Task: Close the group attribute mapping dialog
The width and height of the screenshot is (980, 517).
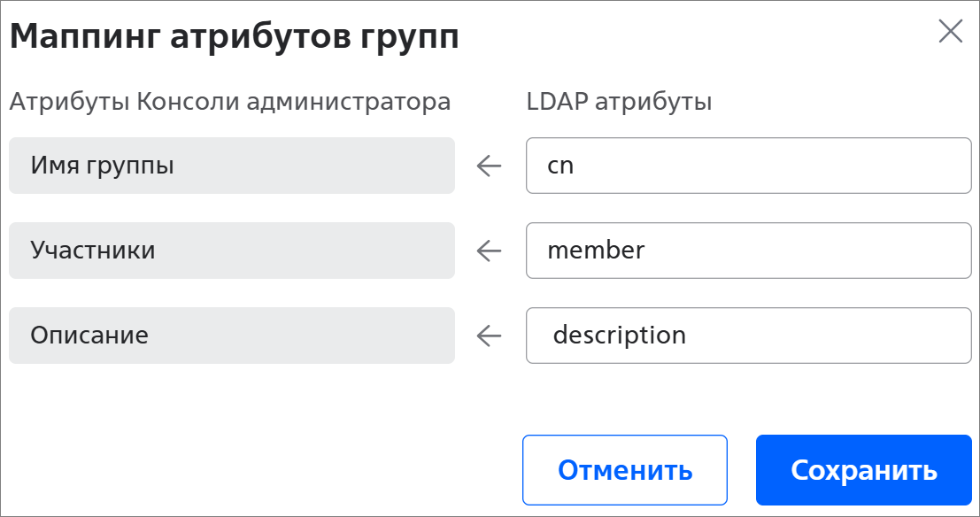Action: click(950, 32)
